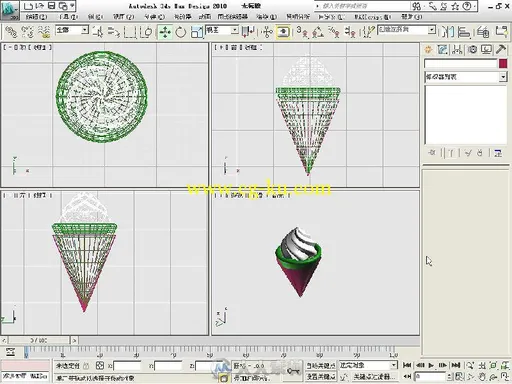This screenshot has width=512, height=384.
Task: Click the object color swatch
Action: point(503,63)
